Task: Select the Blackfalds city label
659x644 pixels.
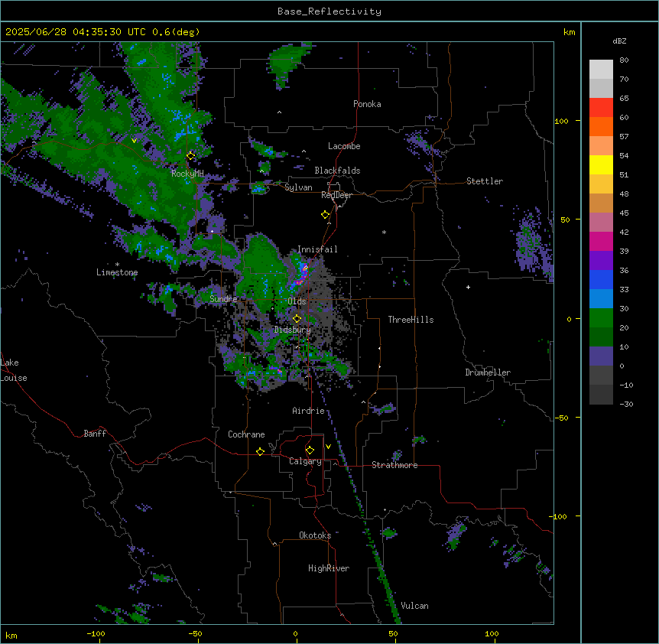Action: [x=337, y=171]
